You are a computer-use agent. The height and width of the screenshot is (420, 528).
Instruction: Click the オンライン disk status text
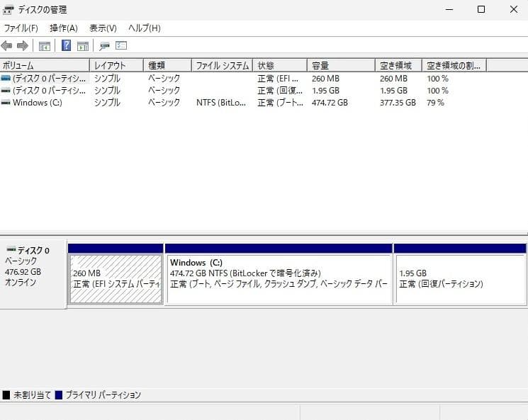(x=21, y=283)
